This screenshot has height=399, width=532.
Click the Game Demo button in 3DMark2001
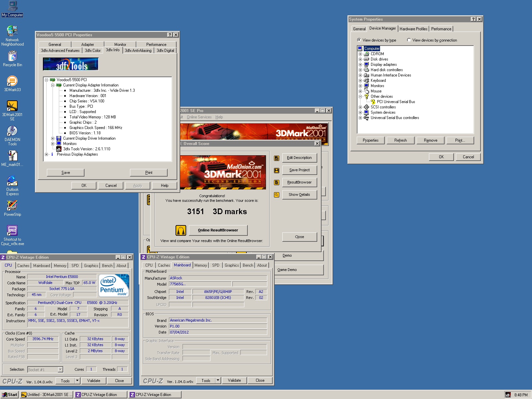[299, 270]
